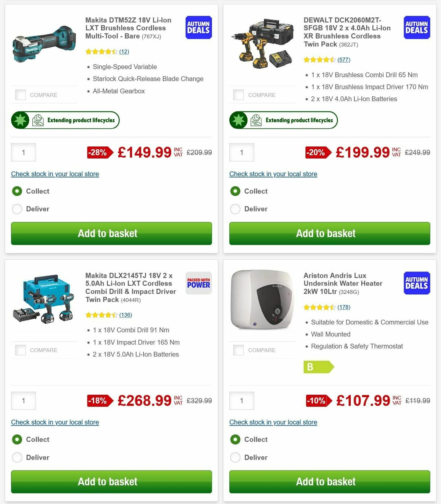Open the Autumn Deals badge on Makita multi-tool
Screen dimensions: 441x504
tap(198, 27)
